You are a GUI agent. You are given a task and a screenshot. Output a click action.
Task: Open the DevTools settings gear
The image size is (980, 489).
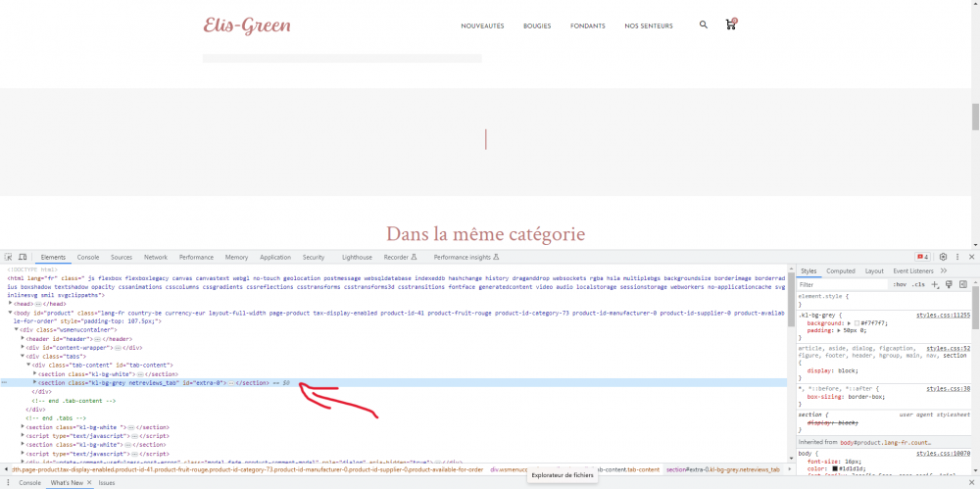click(943, 257)
